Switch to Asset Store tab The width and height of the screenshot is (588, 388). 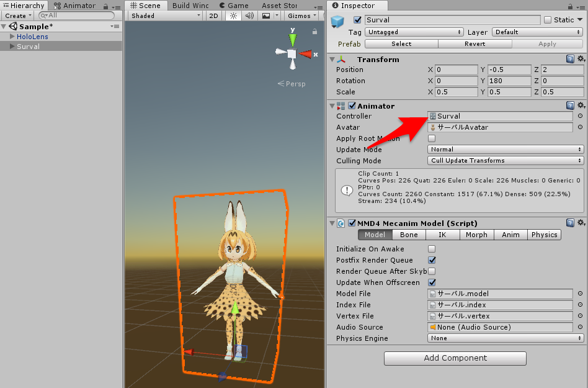pos(279,6)
